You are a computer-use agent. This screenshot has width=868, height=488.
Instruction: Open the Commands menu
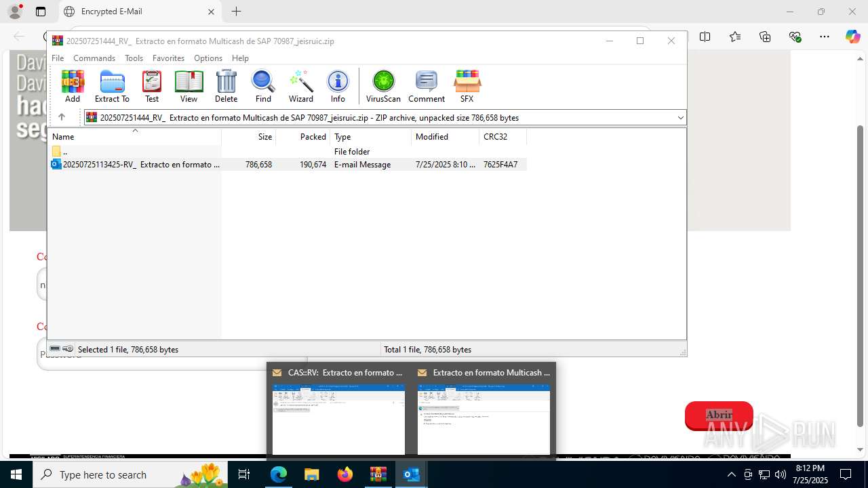point(94,58)
